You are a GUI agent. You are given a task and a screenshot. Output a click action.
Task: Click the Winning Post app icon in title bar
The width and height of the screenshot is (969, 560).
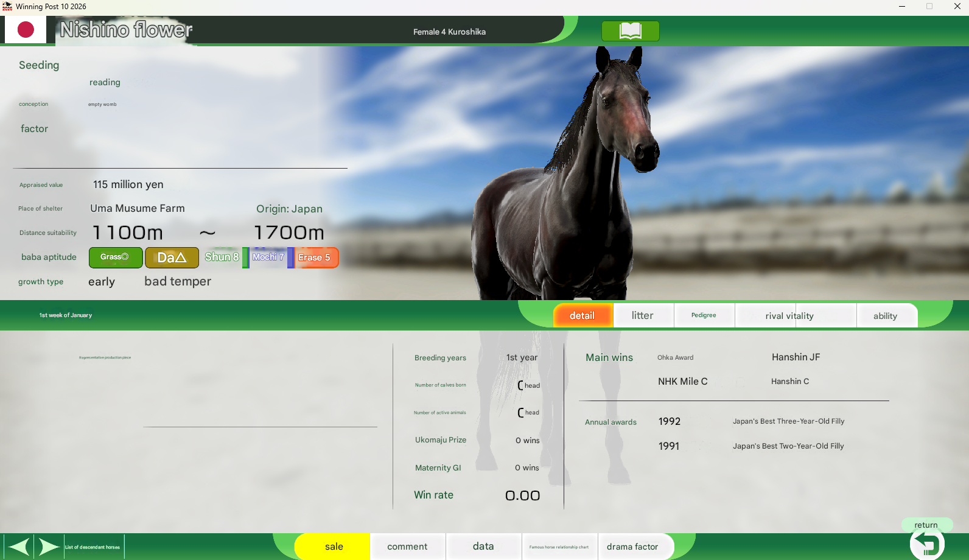click(7, 6)
